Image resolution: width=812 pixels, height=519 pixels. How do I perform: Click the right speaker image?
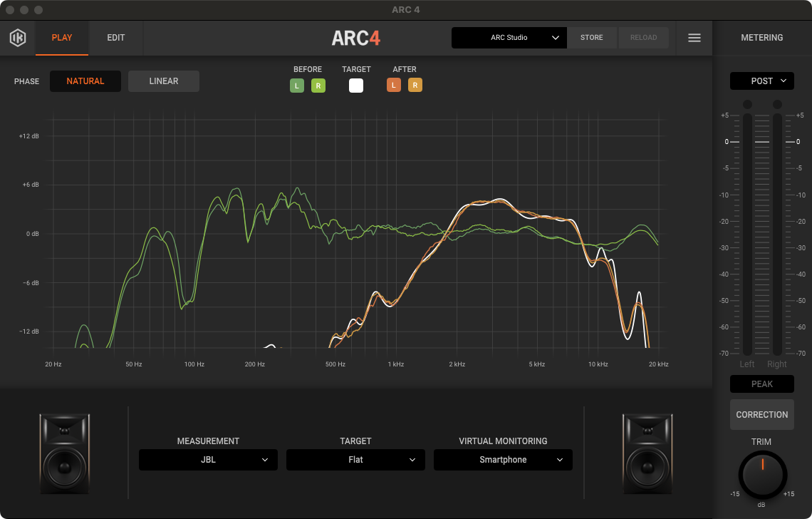pyautogui.click(x=647, y=453)
